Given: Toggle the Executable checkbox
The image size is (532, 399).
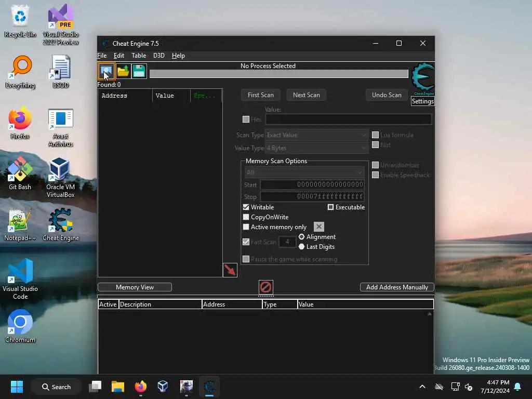Looking at the screenshot, I should tap(330, 207).
